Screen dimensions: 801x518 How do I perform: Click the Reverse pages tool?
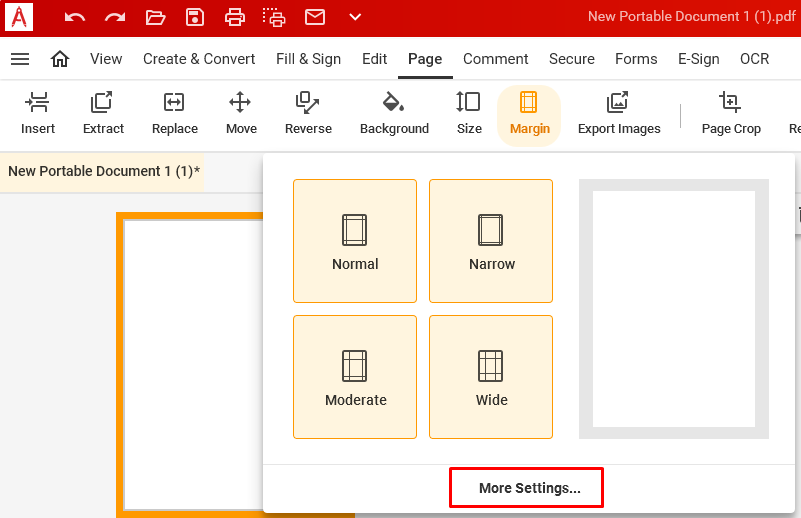(x=308, y=113)
